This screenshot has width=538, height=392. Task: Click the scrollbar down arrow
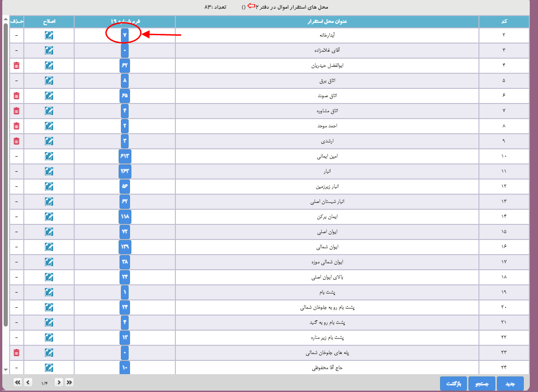point(5,369)
